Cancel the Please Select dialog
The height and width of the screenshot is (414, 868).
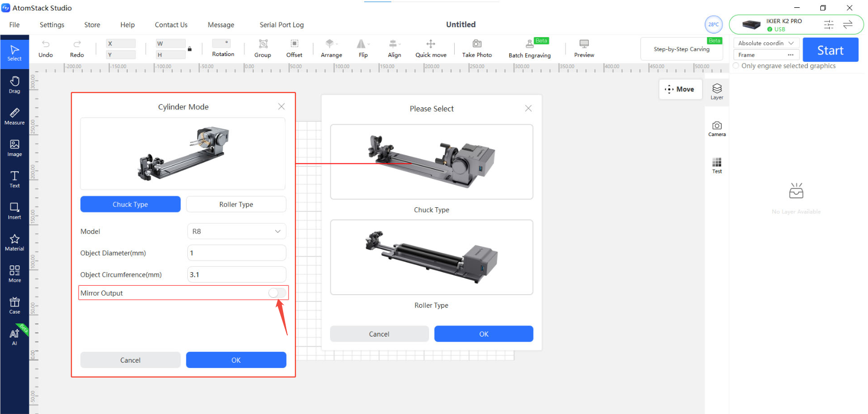click(379, 334)
